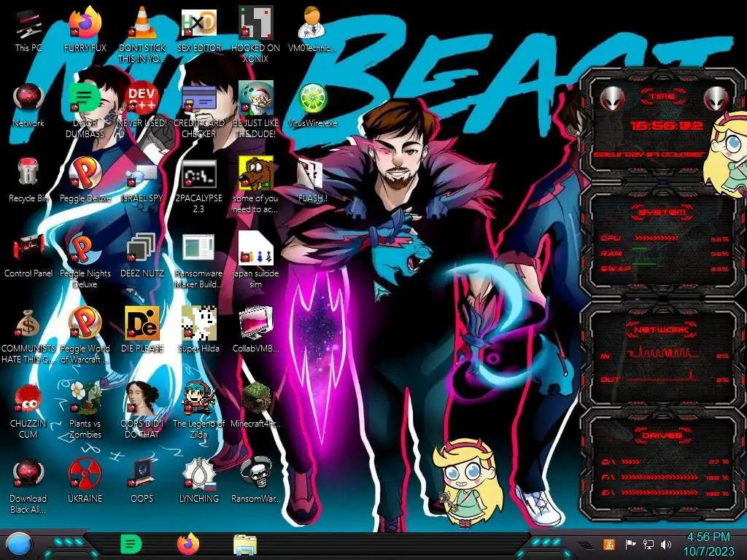Screen dimensions: 747x560
Task: Open the Control Panel icon
Action: point(28,248)
